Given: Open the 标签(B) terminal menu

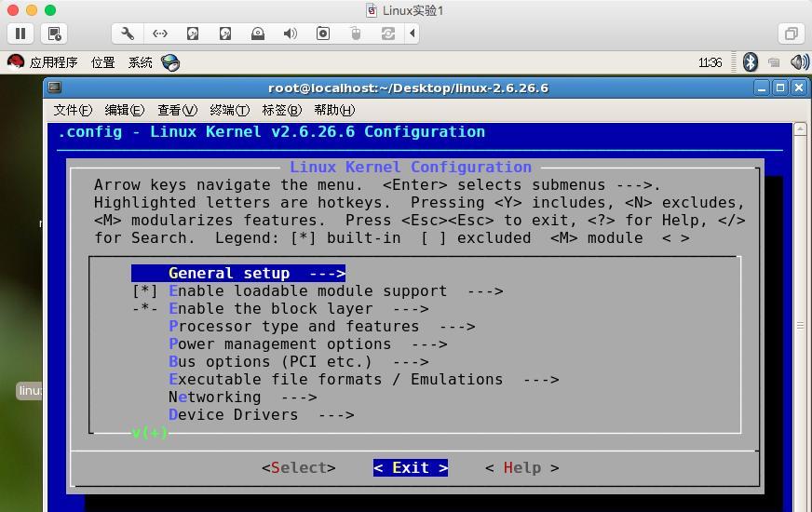Looking at the screenshot, I should pyautogui.click(x=282, y=110).
